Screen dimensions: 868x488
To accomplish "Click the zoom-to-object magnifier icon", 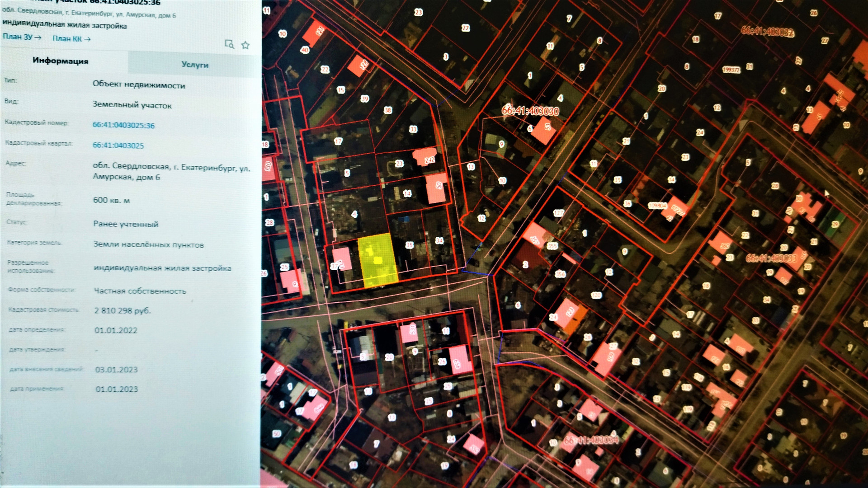I will pos(229,44).
